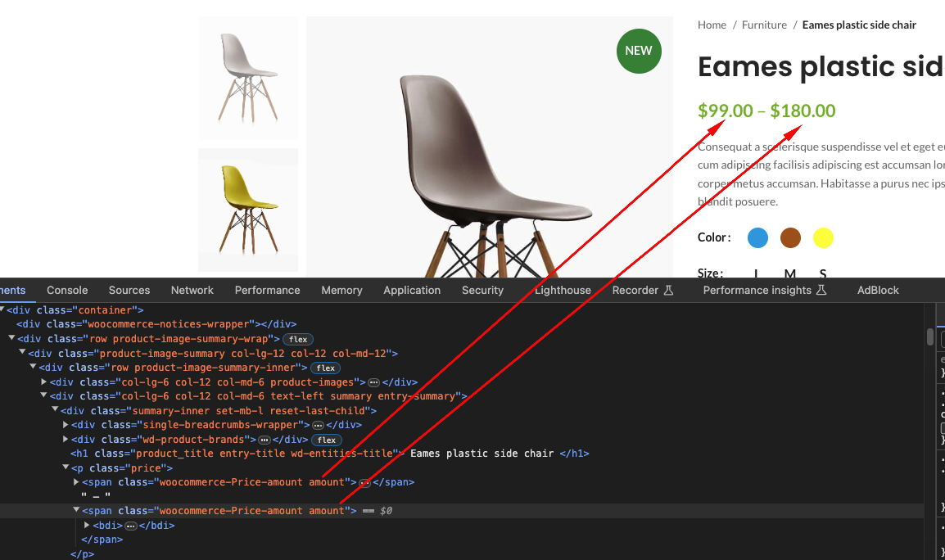Open the Lighthouse tab

coord(563,291)
